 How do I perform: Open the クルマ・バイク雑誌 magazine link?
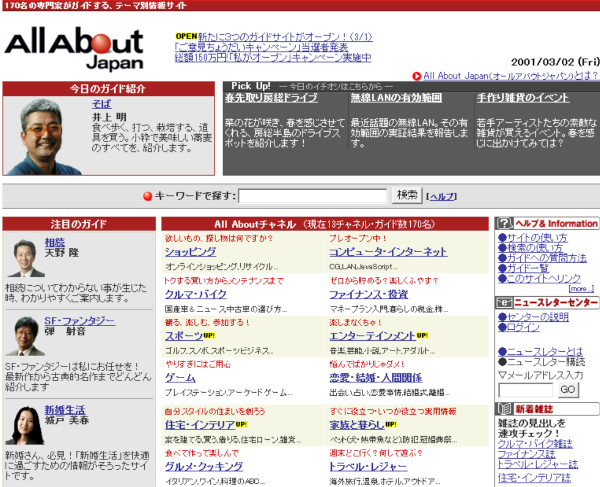point(535,444)
